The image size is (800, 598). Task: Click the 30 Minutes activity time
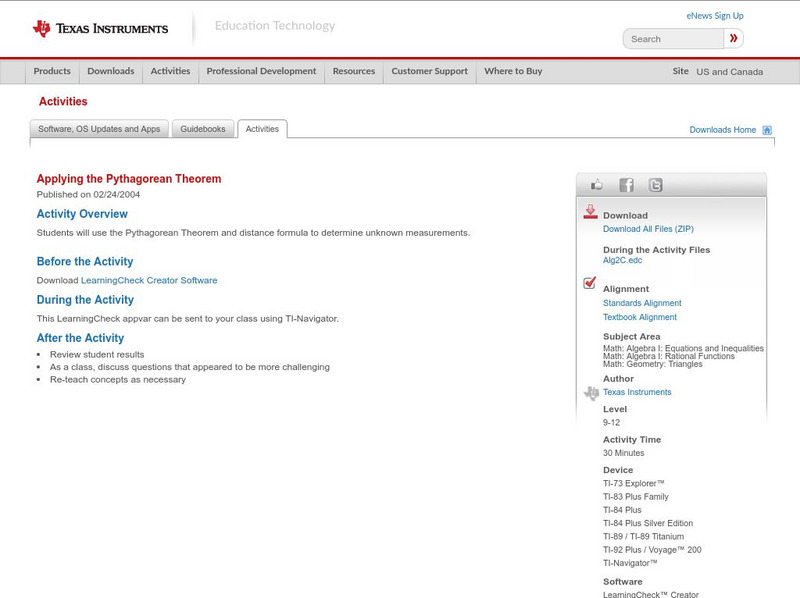[x=623, y=453]
